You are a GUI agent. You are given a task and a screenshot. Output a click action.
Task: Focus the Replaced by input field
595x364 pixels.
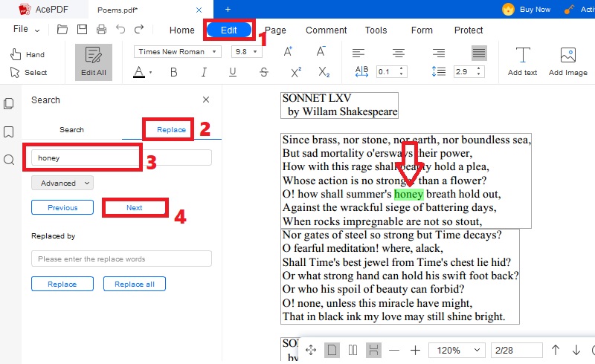coord(121,259)
